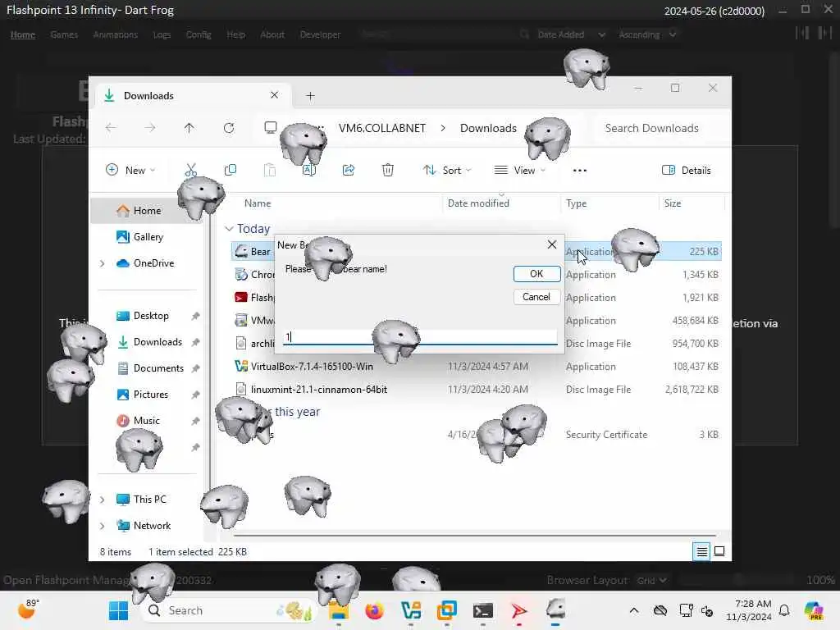Sort by the Name column header
The image size is (840, 630).
[257, 203]
